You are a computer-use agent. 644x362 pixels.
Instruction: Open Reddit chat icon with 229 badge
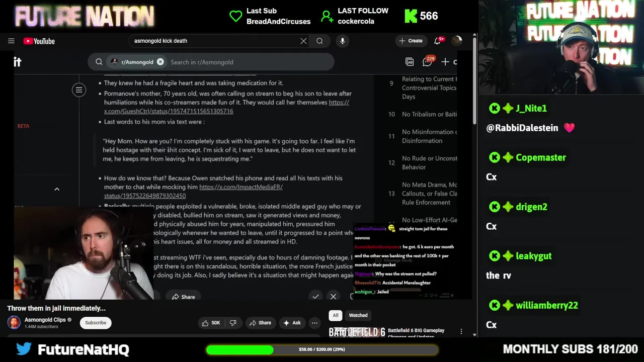(428, 62)
